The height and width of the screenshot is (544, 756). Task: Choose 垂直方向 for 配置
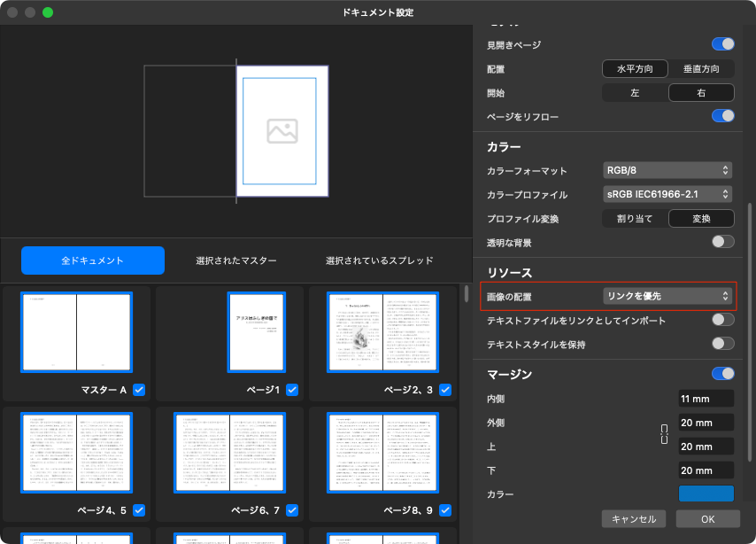(701, 69)
